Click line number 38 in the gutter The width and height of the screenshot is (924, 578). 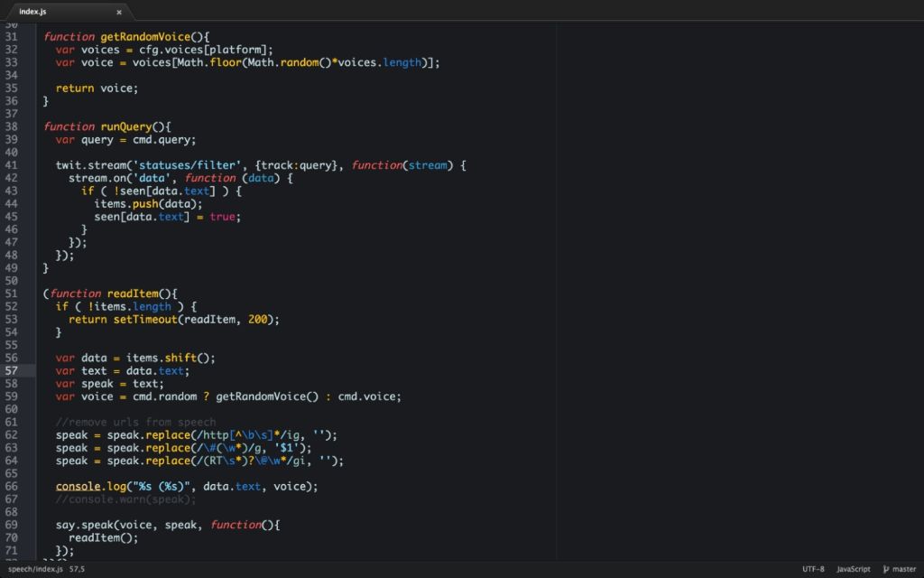12,126
